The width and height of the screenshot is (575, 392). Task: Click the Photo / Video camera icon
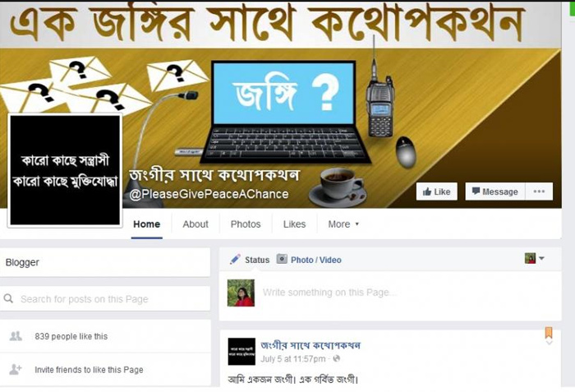tap(282, 259)
